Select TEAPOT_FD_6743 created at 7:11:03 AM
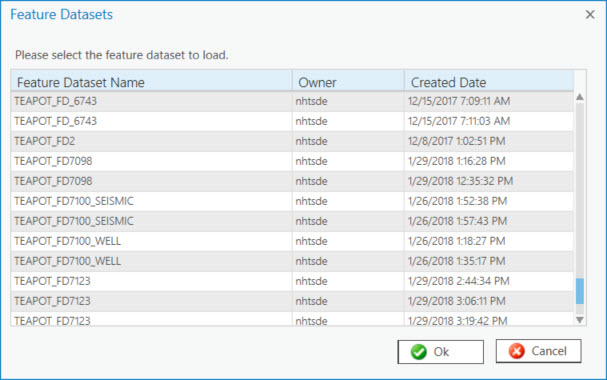The width and height of the screenshot is (607, 380). 292,122
